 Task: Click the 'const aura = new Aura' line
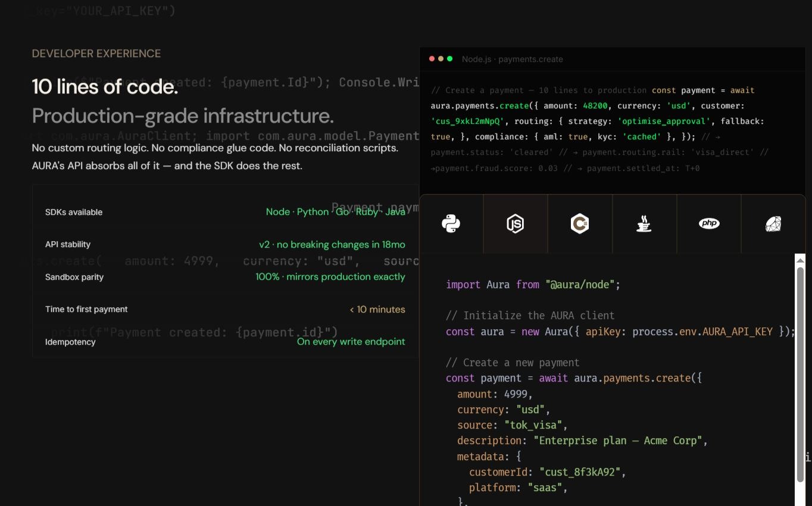tap(620, 332)
